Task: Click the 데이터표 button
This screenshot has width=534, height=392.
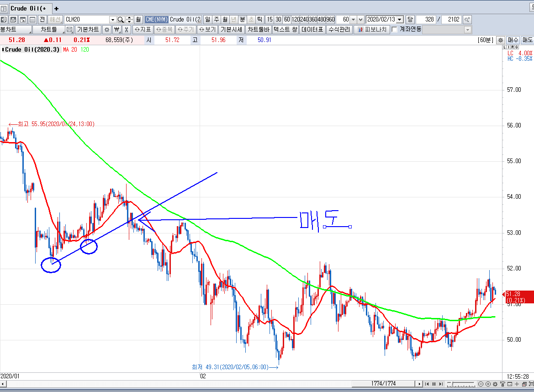Action: pos(312,30)
